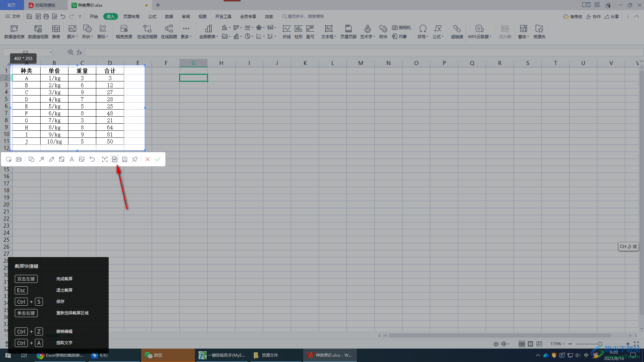Toggle eye protection mode in status bar
Viewport: 644px width, 362px height.
click(x=496, y=344)
